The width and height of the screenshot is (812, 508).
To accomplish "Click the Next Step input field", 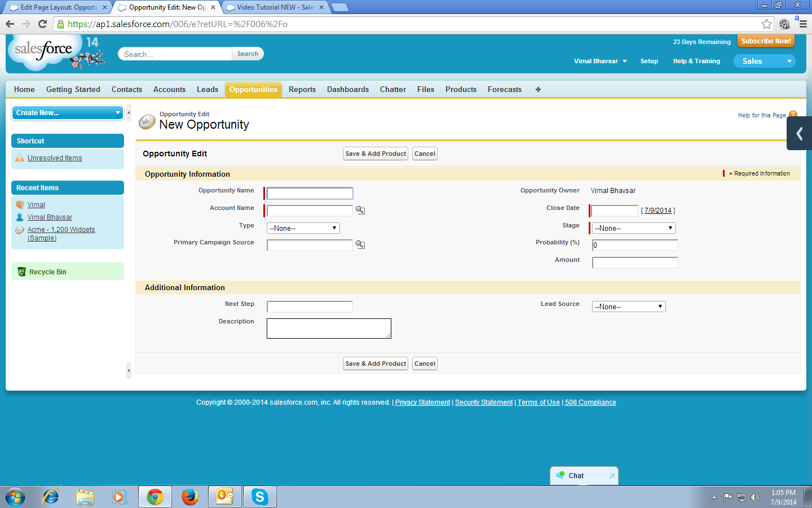I will coord(310,306).
